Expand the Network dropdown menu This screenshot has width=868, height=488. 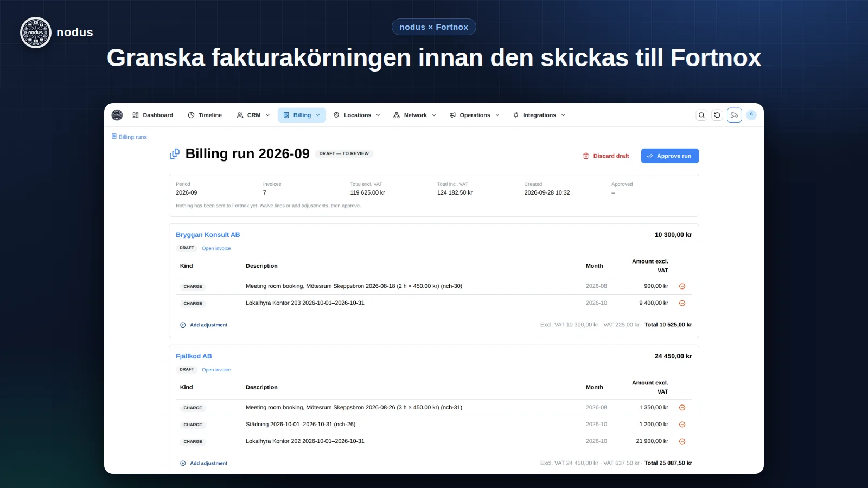coord(415,115)
